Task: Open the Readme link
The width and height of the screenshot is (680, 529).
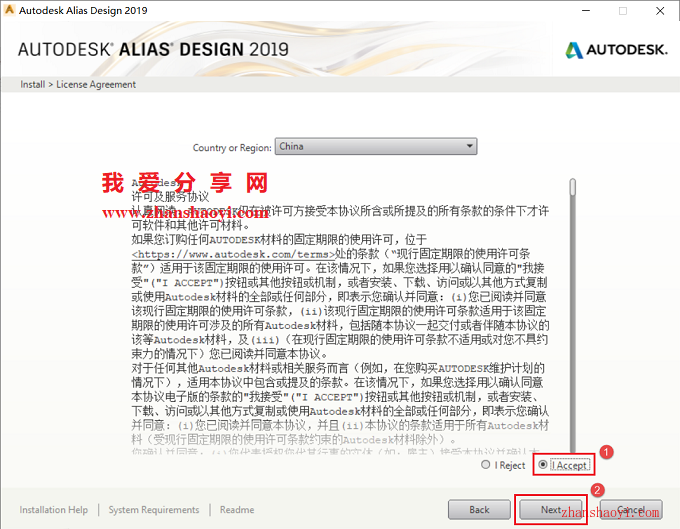Action: pos(237,510)
